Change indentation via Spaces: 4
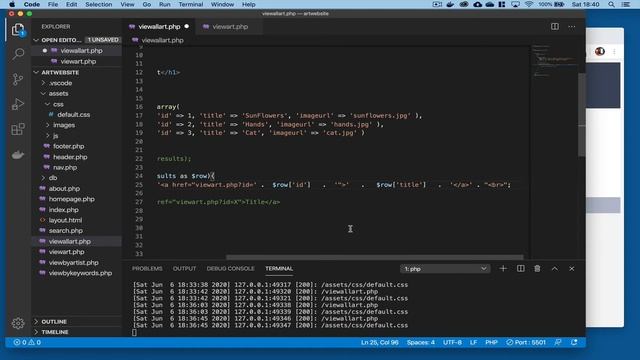 click(x=420, y=342)
